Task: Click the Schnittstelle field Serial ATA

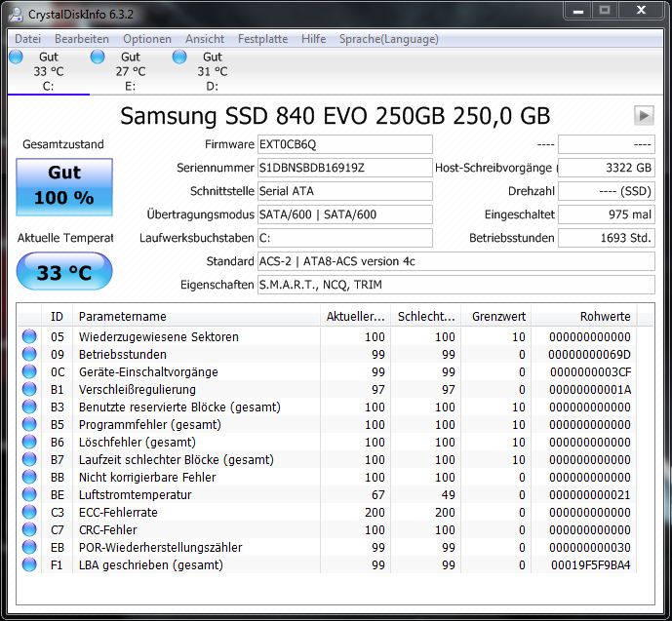Action: [x=345, y=191]
